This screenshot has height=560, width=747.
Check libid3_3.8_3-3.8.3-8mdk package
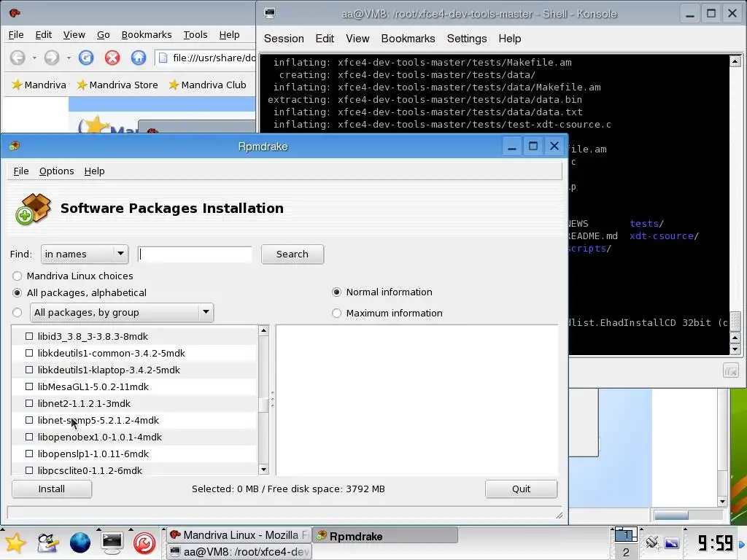[29, 336]
